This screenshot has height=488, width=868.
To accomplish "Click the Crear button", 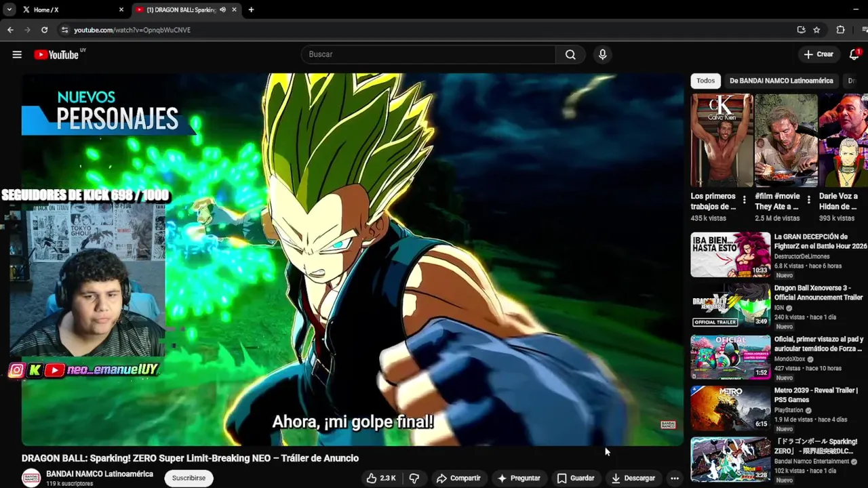I will [x=818, y=54].
